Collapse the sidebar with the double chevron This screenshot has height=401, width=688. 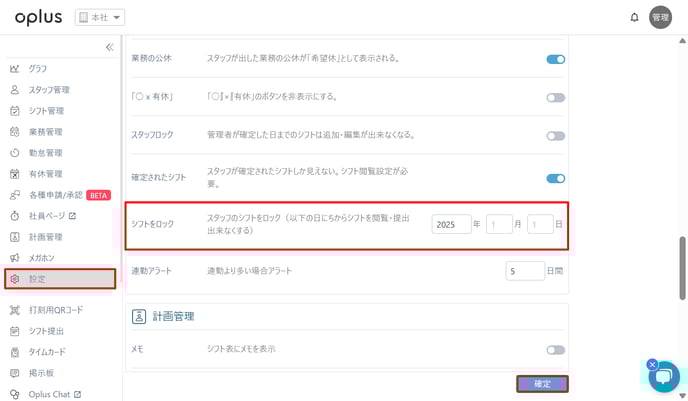tap(110, 47)
